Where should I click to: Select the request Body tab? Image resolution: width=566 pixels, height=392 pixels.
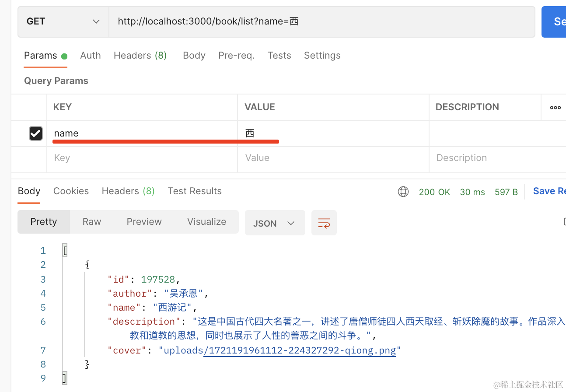(194, 56)
